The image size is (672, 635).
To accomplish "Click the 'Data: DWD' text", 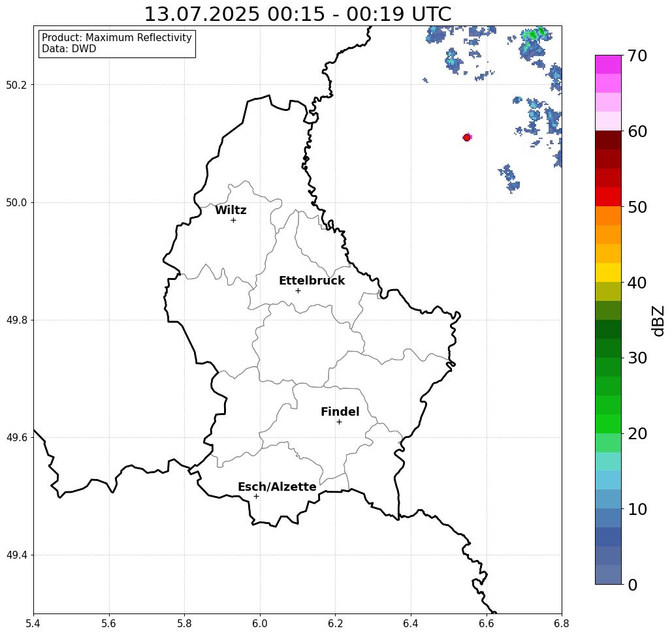I will (69, 49).
